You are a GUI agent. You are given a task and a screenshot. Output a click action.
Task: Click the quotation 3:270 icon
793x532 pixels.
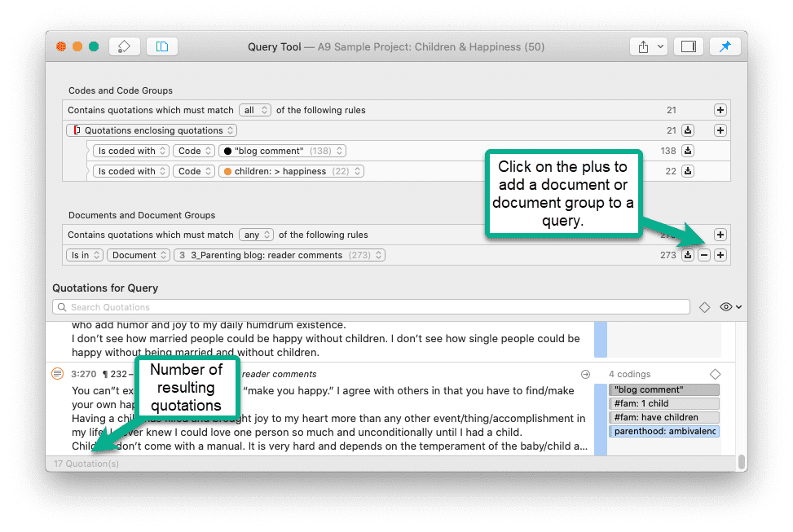58,374
